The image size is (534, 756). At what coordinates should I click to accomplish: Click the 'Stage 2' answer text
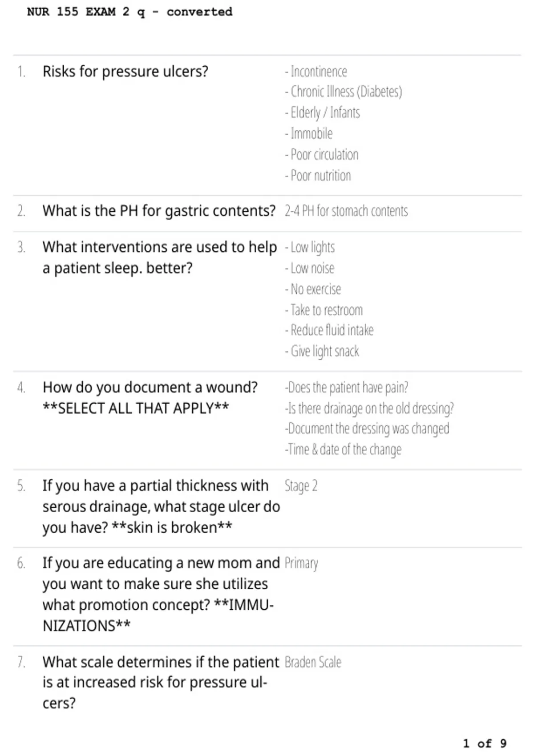tap(301, 486)
